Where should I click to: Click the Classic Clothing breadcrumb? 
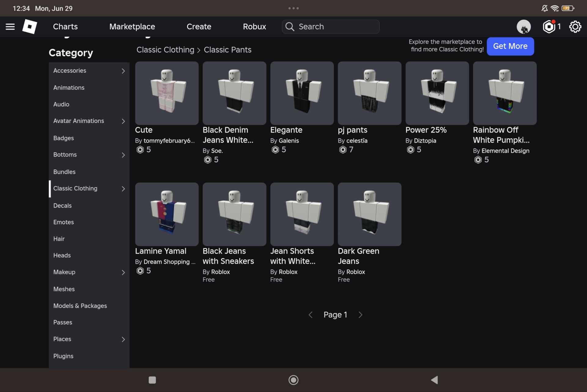pyautogui.click(x=165, y=50)
